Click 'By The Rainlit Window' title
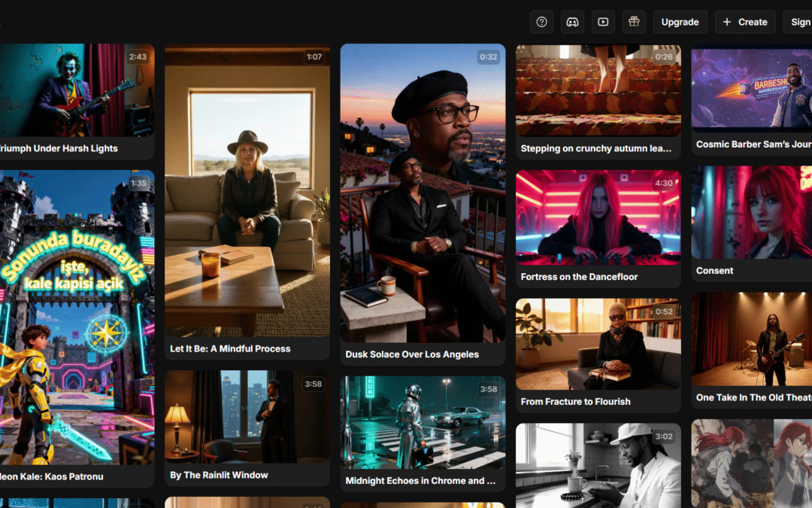The height and width of the screenshot is (508, 812). click(x=219, y=475)
